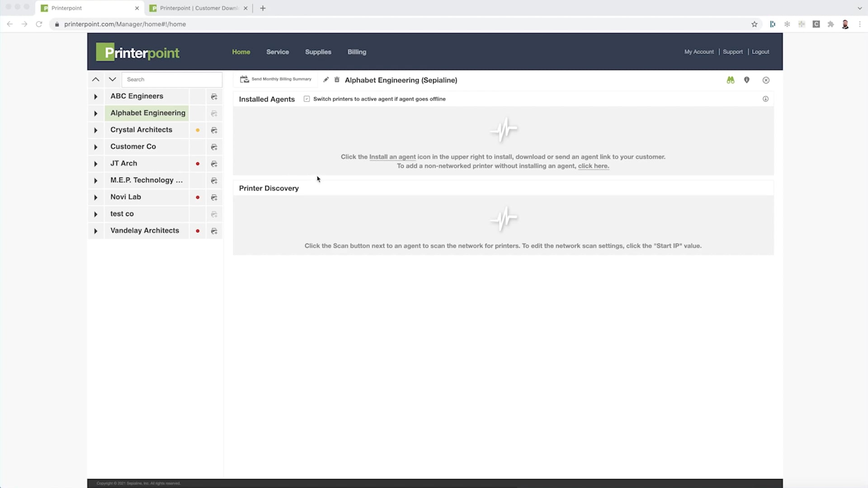Toggle the active agent failover checkbox
868x488 pixels.
[306, 99]
